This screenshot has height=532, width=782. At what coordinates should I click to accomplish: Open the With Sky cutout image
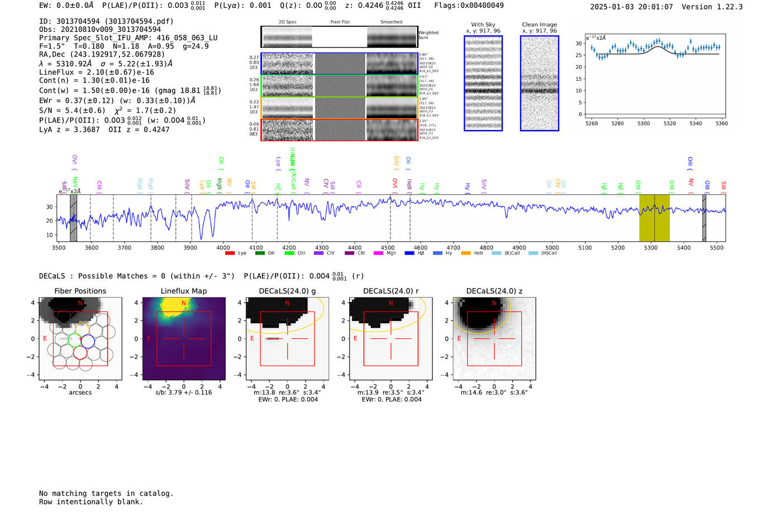(483, 83)
